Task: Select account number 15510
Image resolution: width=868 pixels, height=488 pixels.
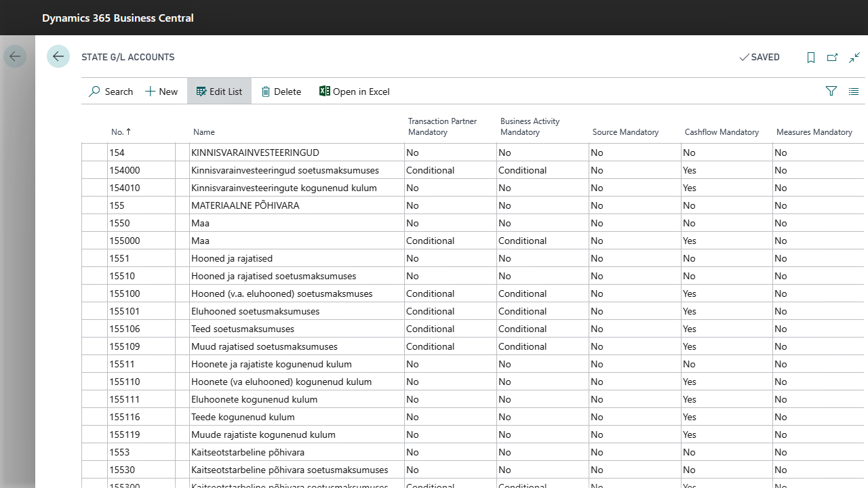Action: coord(141,276)
